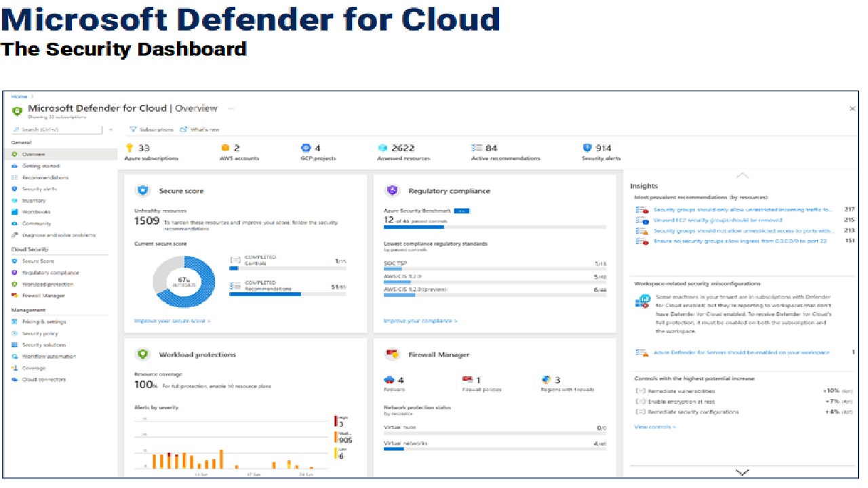This screenshot has width=868, height=488.
Task: Click the Secure Score shield icon in sidebar
Action: pyautogui.click(x=14, y=261)
